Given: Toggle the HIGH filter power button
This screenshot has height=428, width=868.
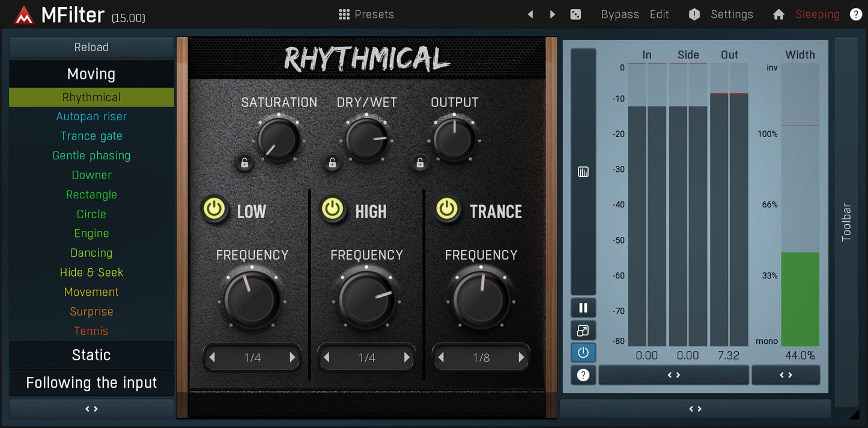Looking at the screenshot, I should (x=332, y=209).
